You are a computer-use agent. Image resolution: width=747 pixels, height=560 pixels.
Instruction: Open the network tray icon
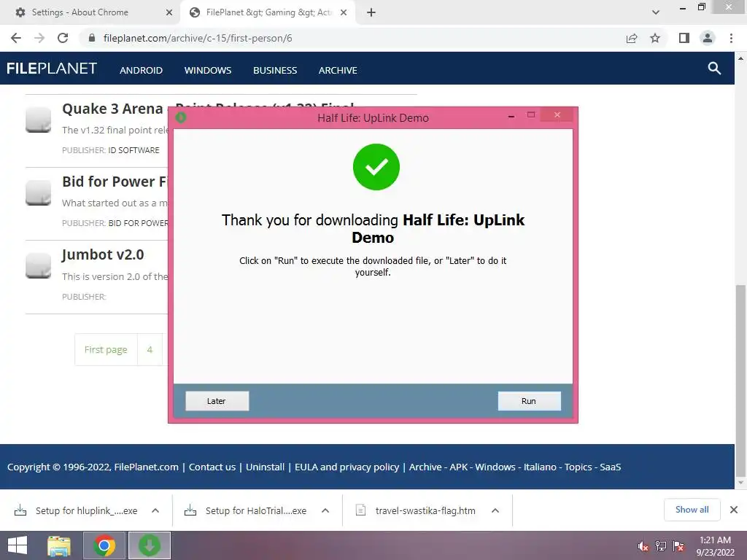[661, 546]
